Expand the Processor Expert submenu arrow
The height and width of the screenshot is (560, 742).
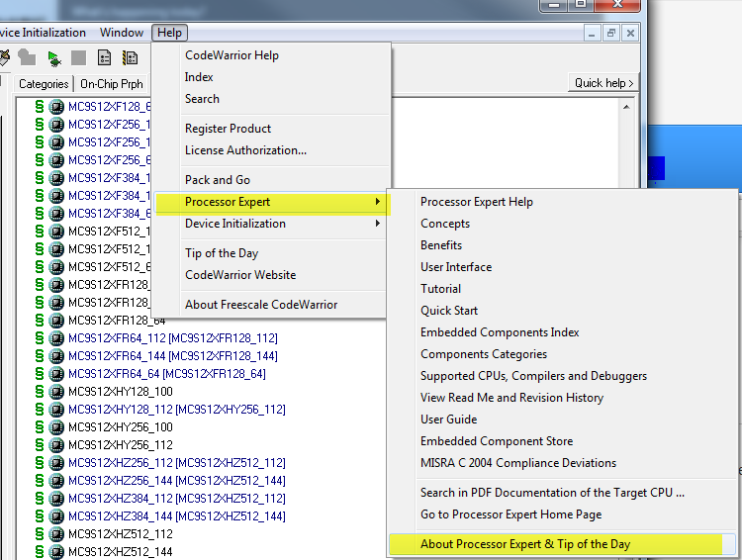[x=378, y=202]
